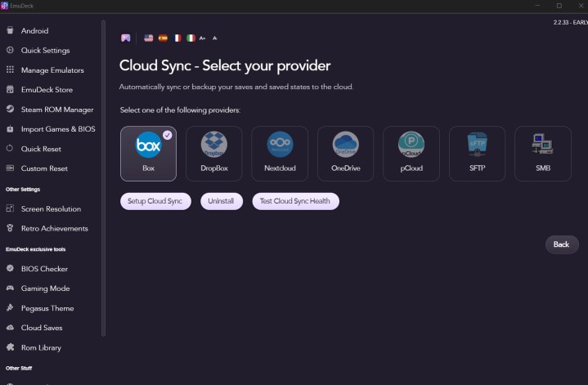This screenshot has height=385, width=588.
Task: Decrease font size with A- icon
Action: (215, 38)
